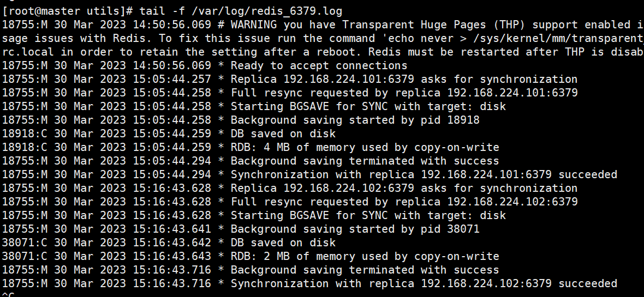644x297 pixels.
Task: Click 'Full resync requested by replica 192.168.224.101:6379'
Action: 404,93
